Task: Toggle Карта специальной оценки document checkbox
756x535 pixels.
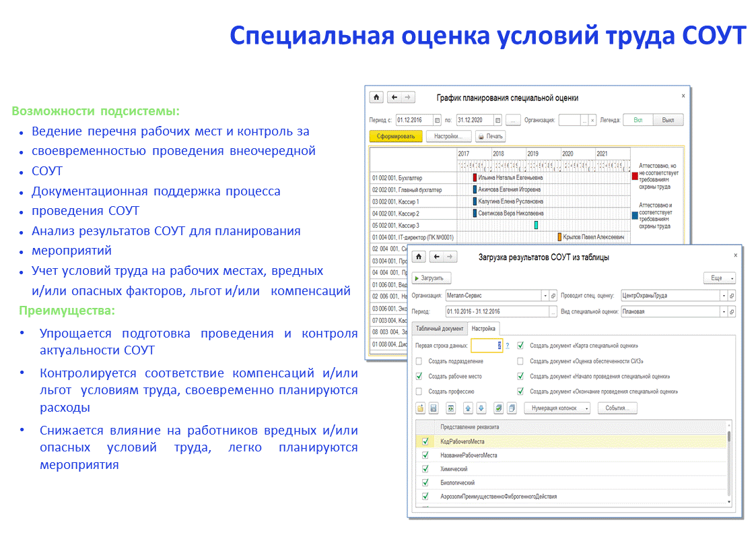Action: click(520, 346)
